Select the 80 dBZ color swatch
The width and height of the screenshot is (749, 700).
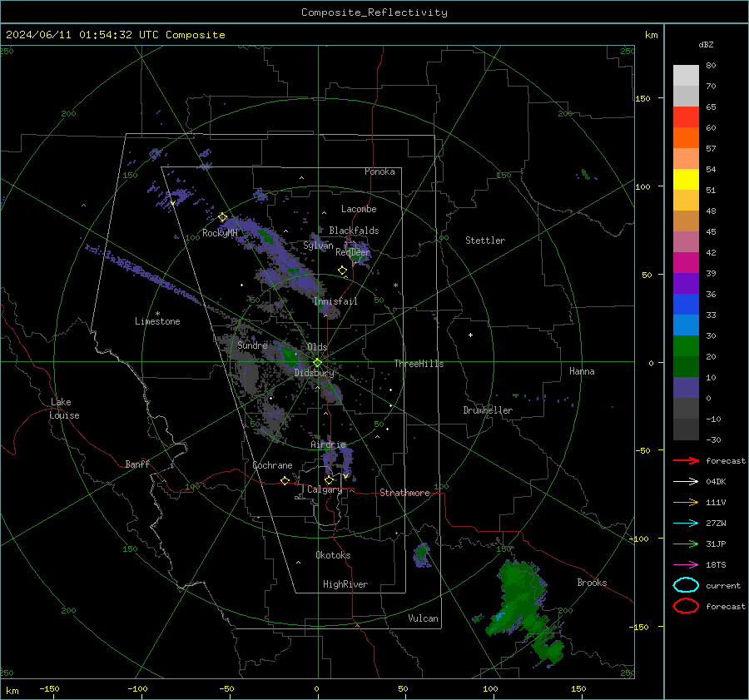[686, 75]
